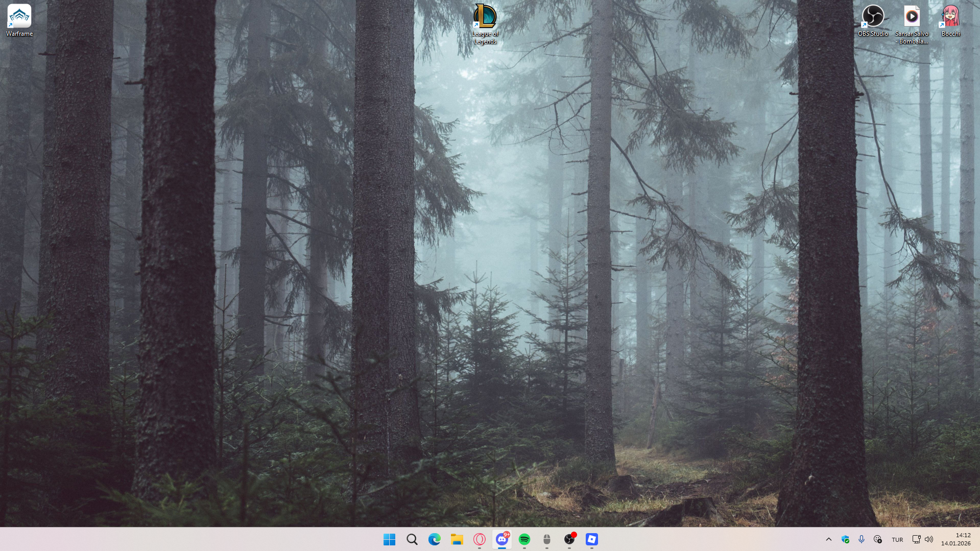980x551 pixels.
Task: Expand hidden system tray icons
Action: coord(828,539)
